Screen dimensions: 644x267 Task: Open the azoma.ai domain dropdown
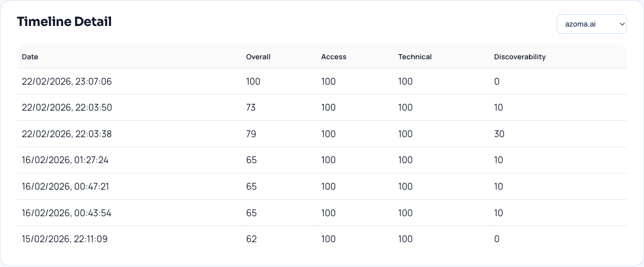pos(592,24)
